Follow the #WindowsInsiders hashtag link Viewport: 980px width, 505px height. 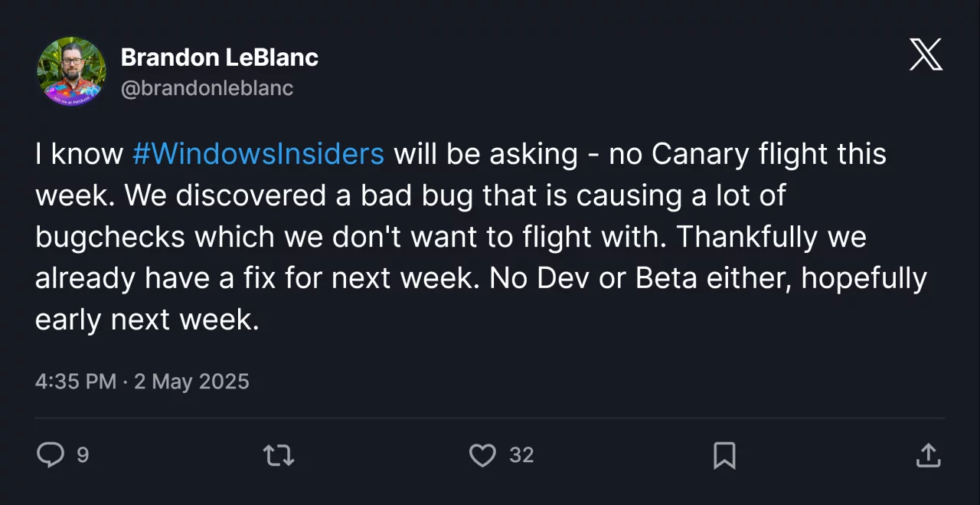(x=258, y=154)
